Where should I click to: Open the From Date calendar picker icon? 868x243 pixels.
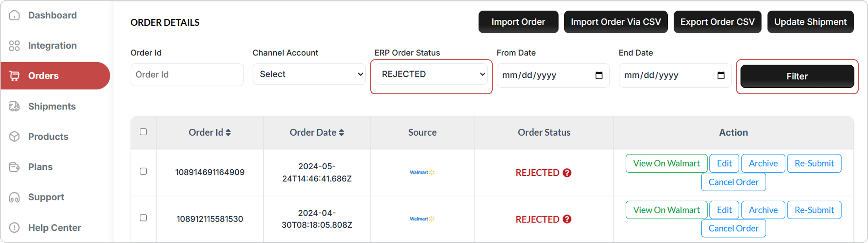(599, 75)
